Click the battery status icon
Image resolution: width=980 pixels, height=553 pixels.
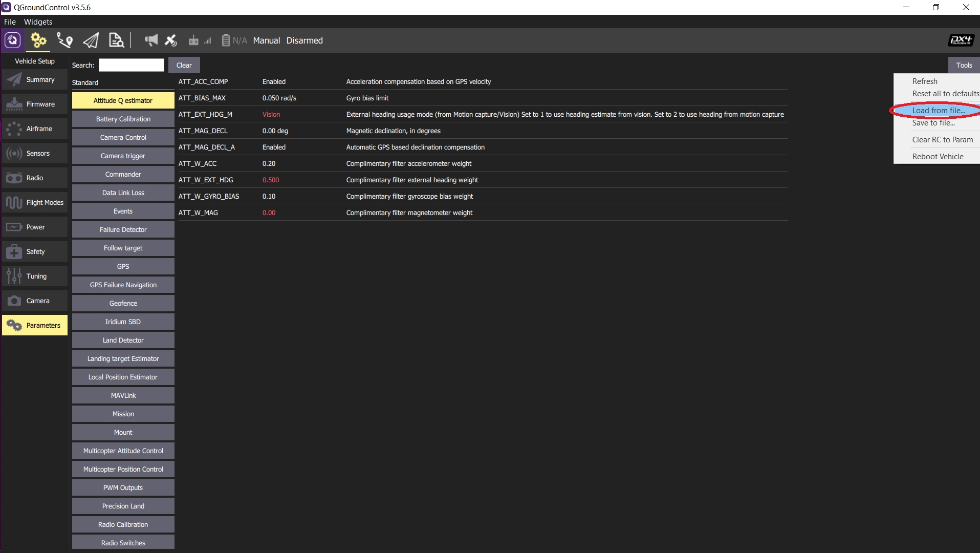click(x=226, y=40)
